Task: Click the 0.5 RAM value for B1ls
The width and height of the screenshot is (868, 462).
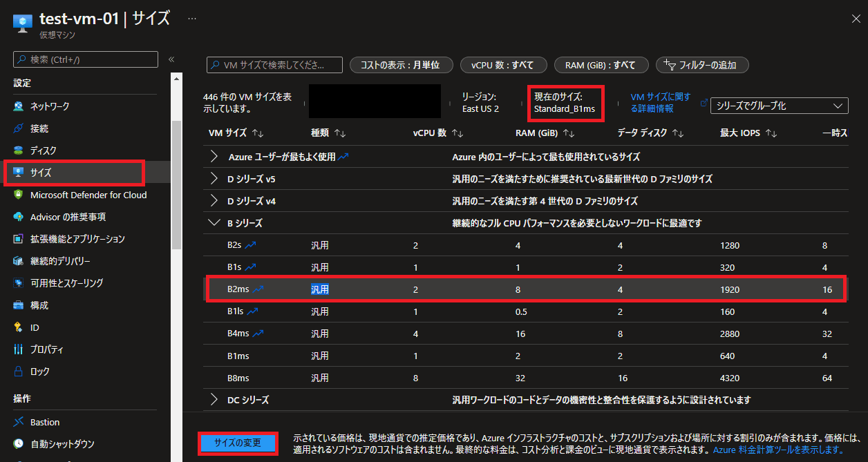Action: (522, 311)
